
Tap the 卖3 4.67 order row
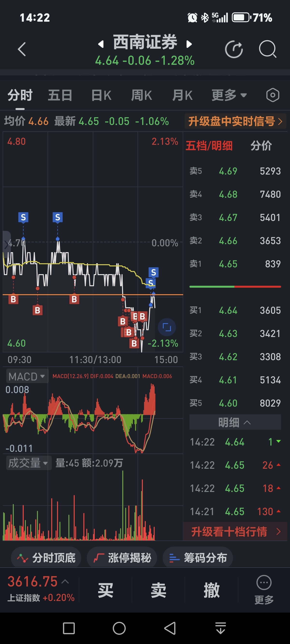235,218
